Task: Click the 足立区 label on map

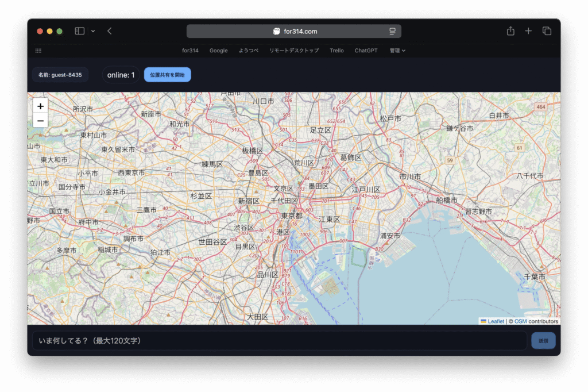Action: click(320, 130)
